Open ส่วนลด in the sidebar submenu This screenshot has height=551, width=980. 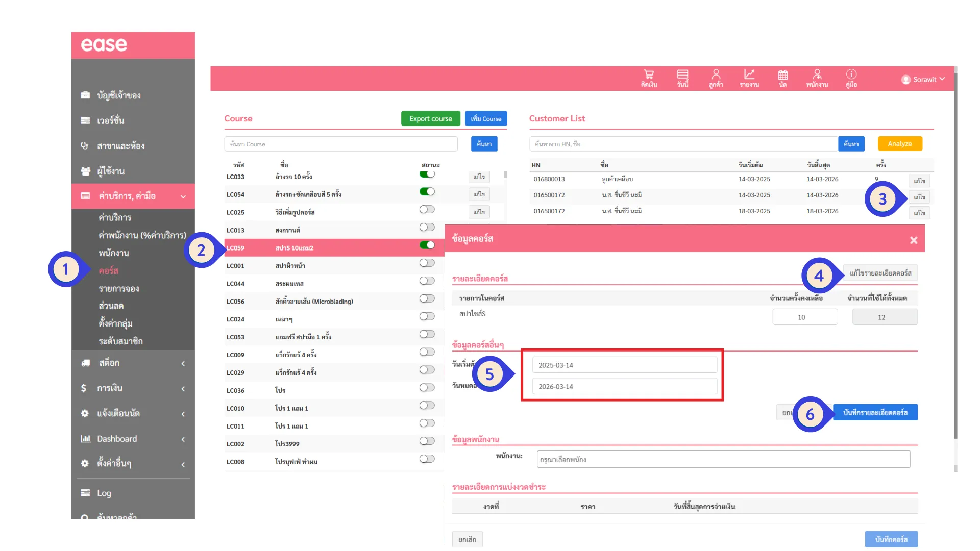(111, 306)
